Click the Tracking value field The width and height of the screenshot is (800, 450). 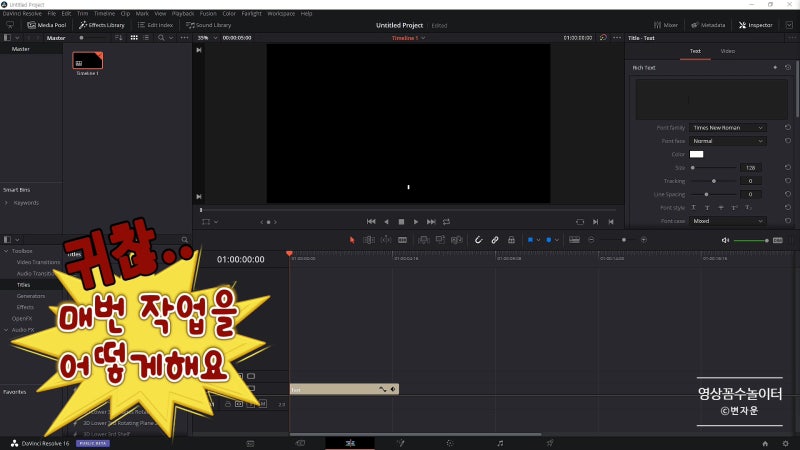(x=751, y=181)
